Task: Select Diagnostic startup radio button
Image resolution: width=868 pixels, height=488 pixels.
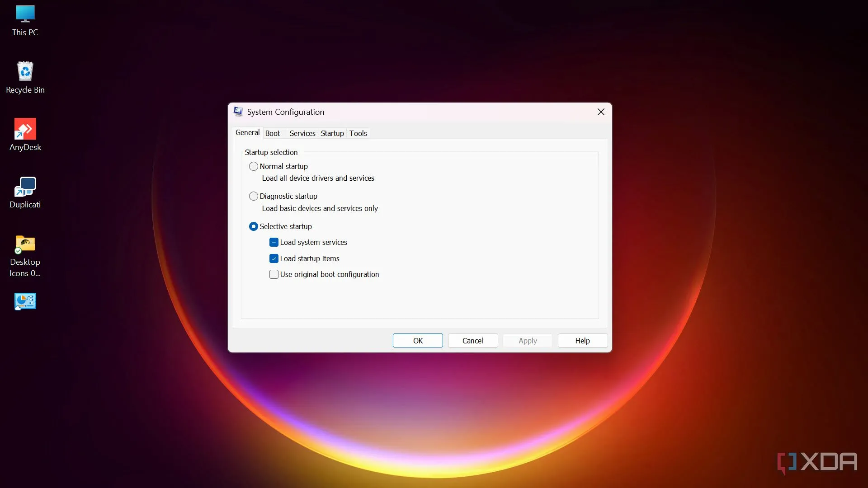Action: [x=254, y=196]
